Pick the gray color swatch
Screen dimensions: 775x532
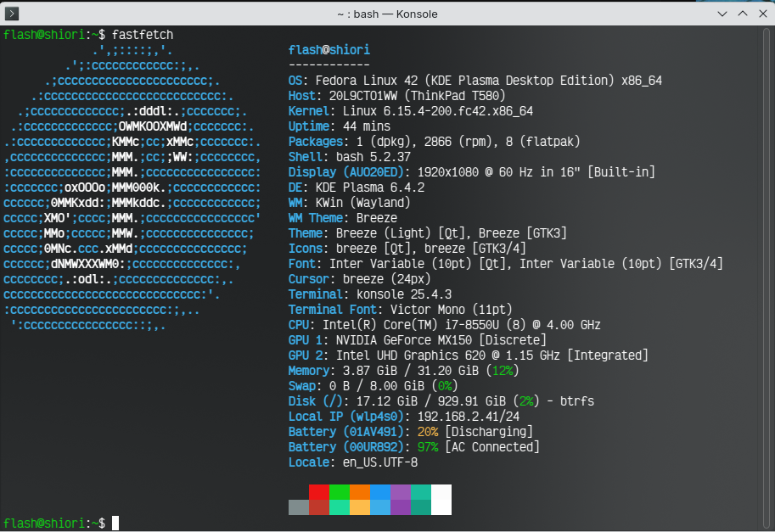(299, 507)
